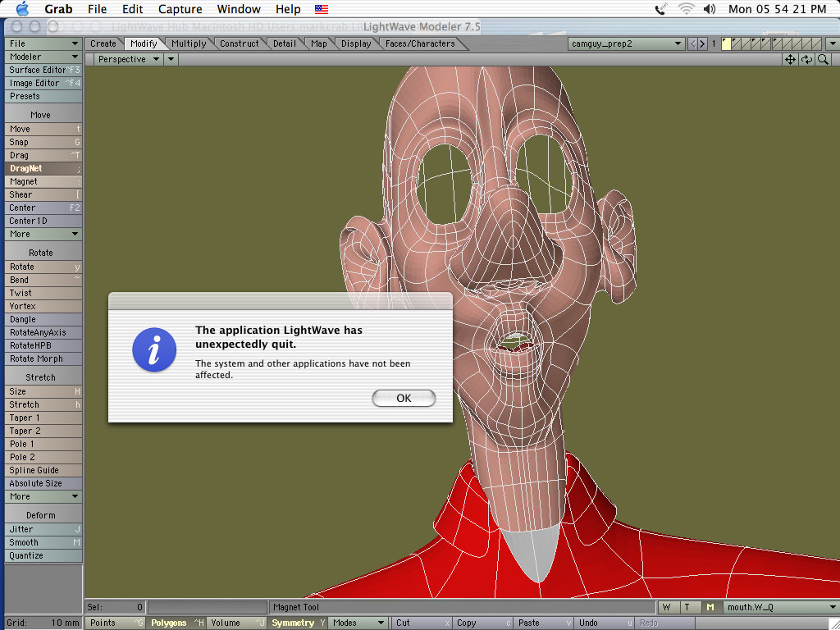This screenshot has height=630, width=840.
Task: Click the Undo button
Action: pyautogui.click(x=603, y=623)
